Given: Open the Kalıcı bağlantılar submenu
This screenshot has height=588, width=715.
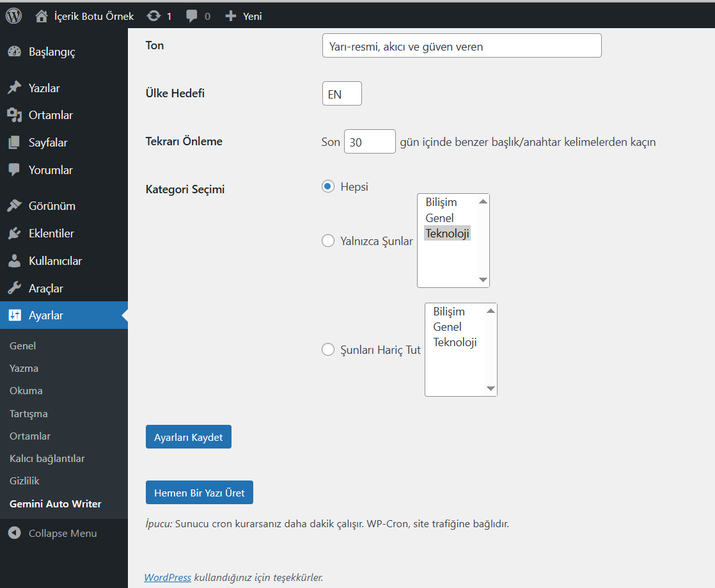Looking at the screenshot, I should point(47,459).
